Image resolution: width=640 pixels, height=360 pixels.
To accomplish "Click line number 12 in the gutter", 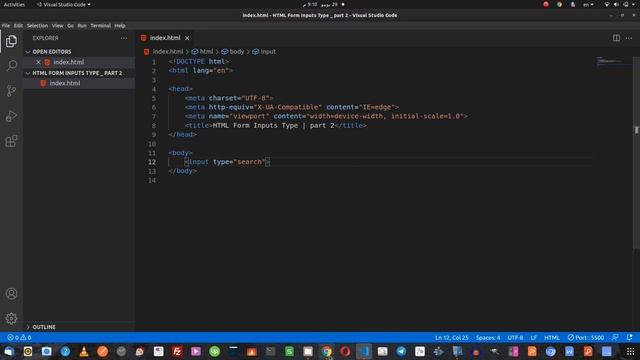I will click(x=152, y=162).
